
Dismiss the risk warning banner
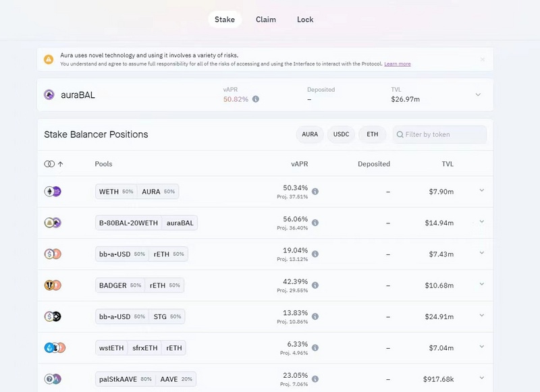(x=483, y=59)
